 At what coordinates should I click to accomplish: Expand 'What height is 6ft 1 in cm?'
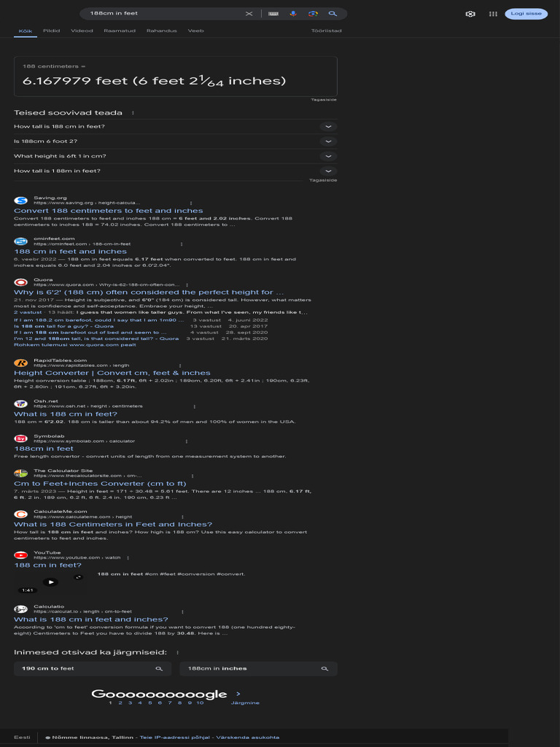(175, 156)
